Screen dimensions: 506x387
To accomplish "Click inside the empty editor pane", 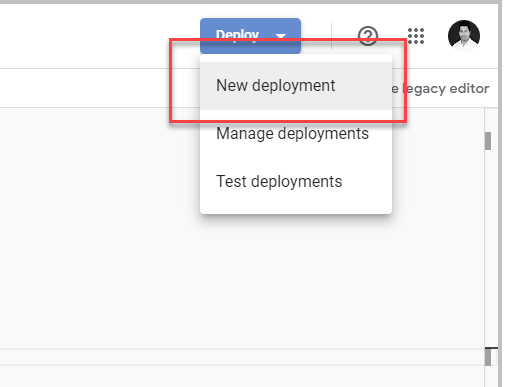I will coord(100,227).
